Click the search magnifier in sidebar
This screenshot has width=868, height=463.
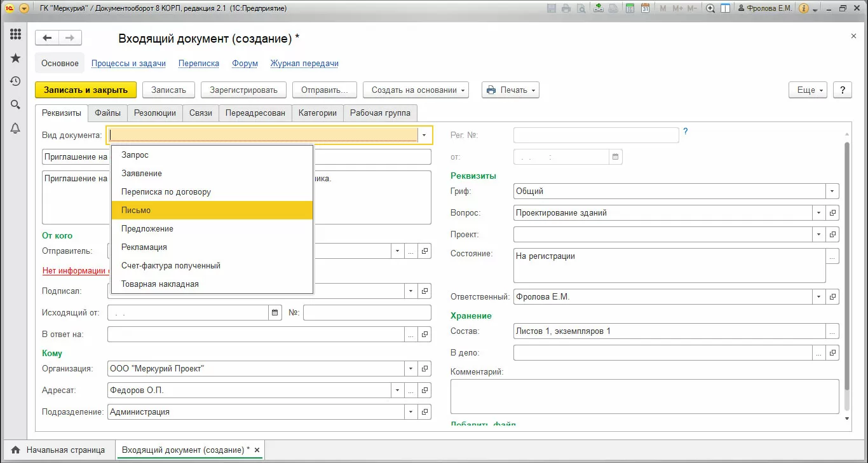16,105
